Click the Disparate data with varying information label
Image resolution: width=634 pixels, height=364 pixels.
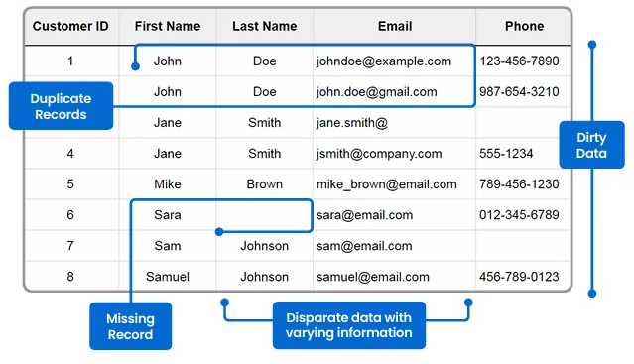click(349, 325)
